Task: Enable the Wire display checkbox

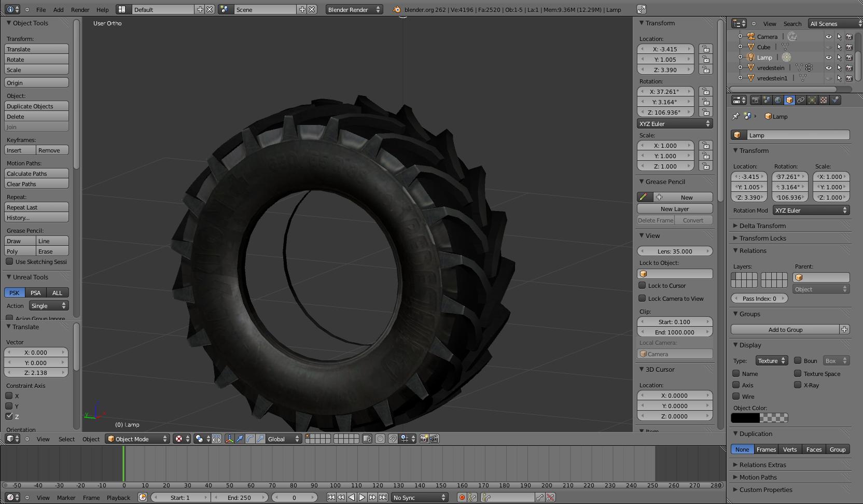Action: 736,396
